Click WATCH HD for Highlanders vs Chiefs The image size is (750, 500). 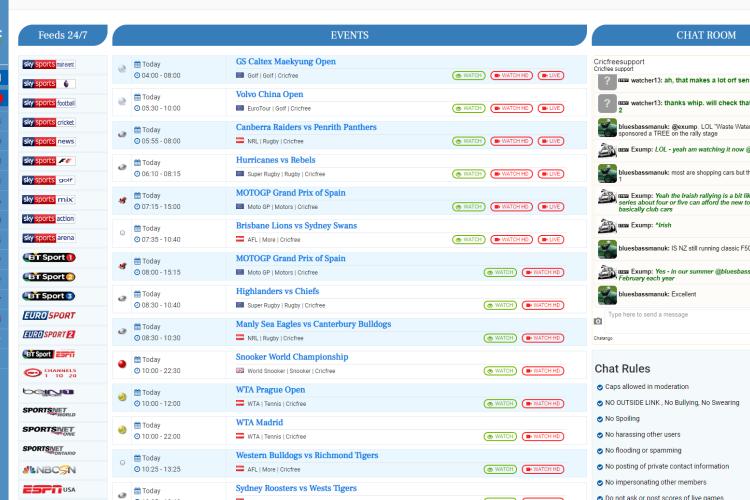click(x=543, y=305)
